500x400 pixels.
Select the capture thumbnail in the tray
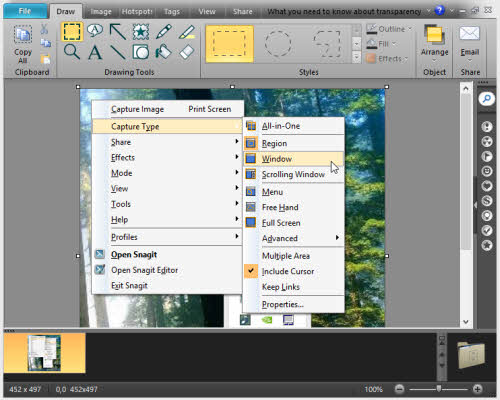point(44,353)
